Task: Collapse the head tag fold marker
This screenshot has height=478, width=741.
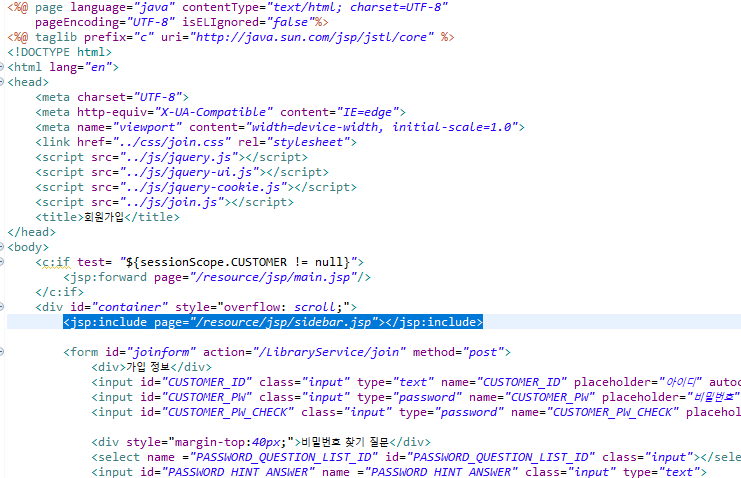Action: point(1,82)
